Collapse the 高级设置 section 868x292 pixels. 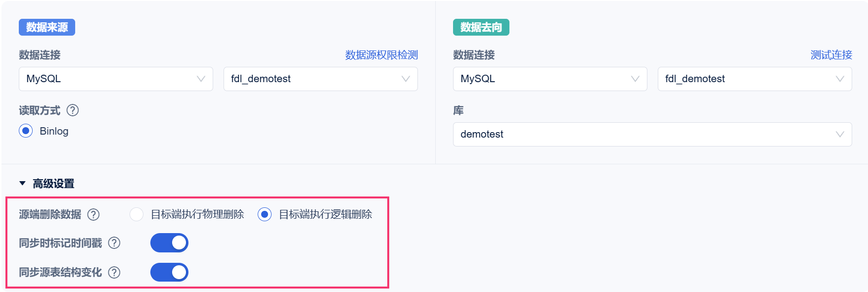click(22, 184)
